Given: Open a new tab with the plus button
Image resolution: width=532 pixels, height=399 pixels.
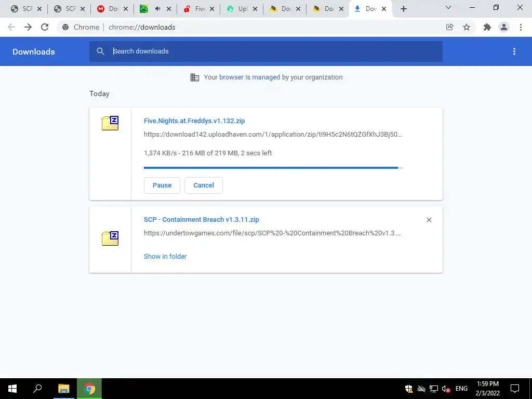Looking at the screenshot, I should [x=403, y=9].
